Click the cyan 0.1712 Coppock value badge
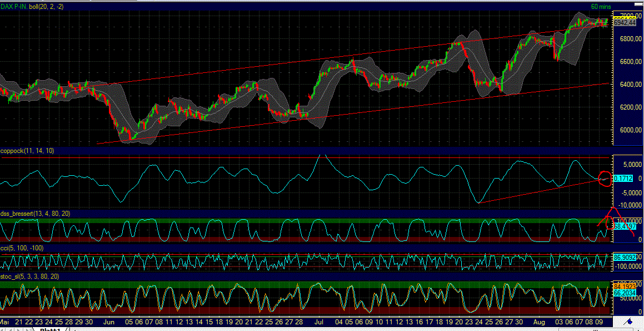This screenshot has width=644, height=331. point(623,179)
